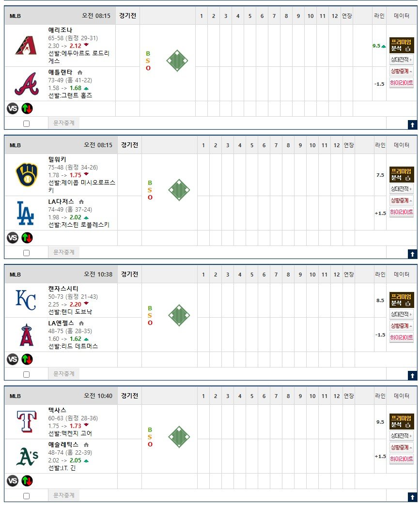Viewport: 420px width, 506px height.
Task: Check the box under Milwaukee-Dodgers game
Action: (27, 253)
